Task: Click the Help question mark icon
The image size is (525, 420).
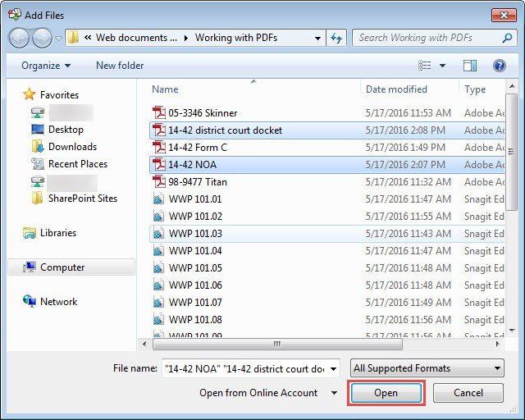Action: pyautogui.click(x=499, y=66)
